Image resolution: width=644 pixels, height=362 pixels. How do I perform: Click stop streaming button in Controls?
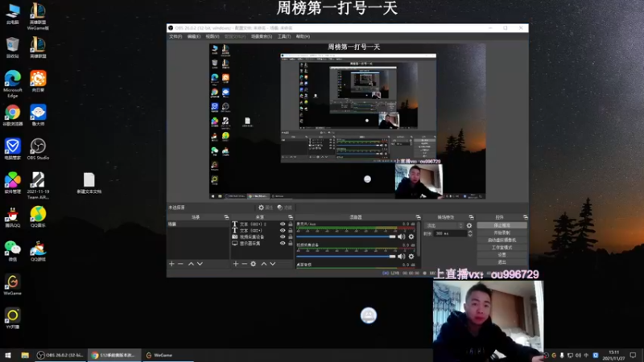(502, 225)
